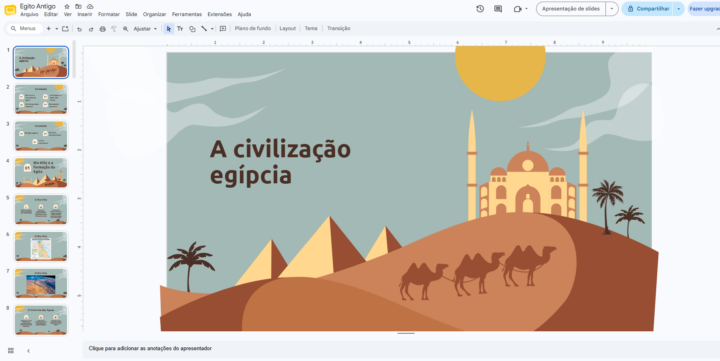Image resolution: width=720 pixels, height=361 pixels.
Task: Expand the new slide layout arrow
Action: [56, 28]
